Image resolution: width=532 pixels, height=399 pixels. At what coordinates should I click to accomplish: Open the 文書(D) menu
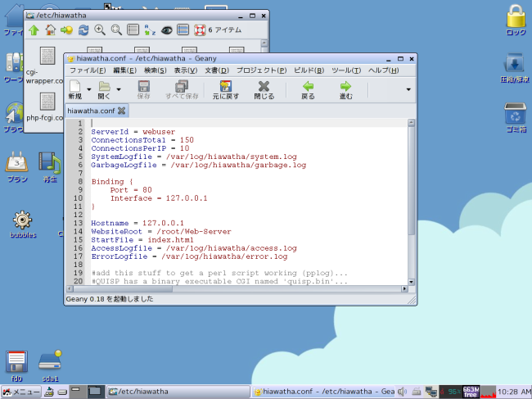217,70
